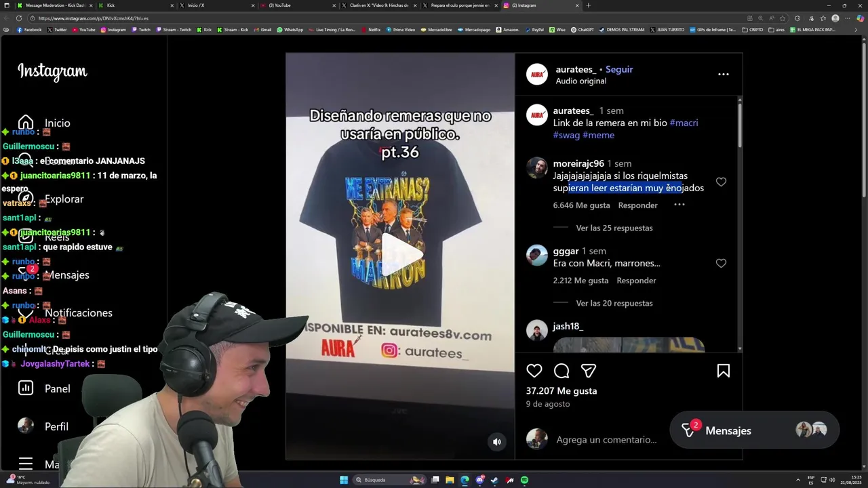Open the Mercadolibre bookmark

pyautogui.click(x=436, y=30)
